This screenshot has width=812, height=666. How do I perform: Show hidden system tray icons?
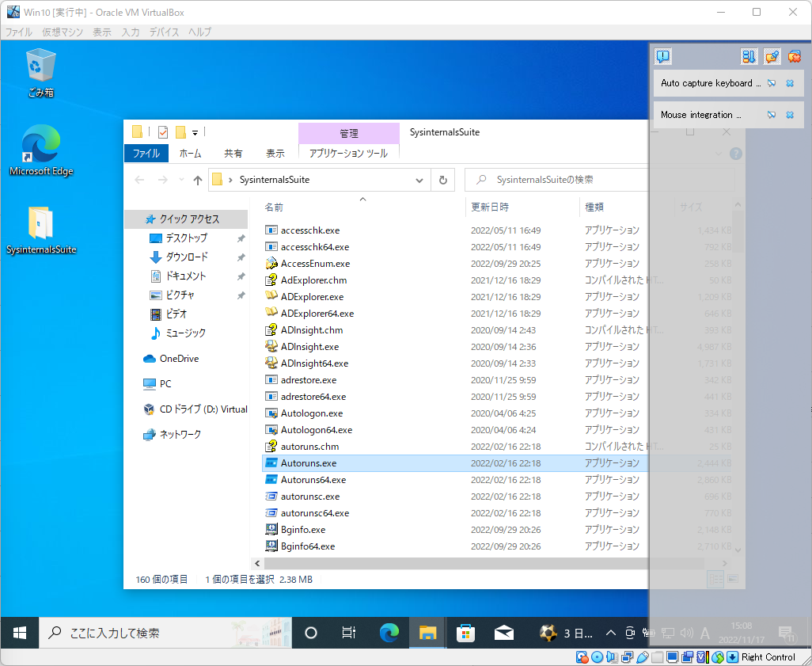[610, 632]
